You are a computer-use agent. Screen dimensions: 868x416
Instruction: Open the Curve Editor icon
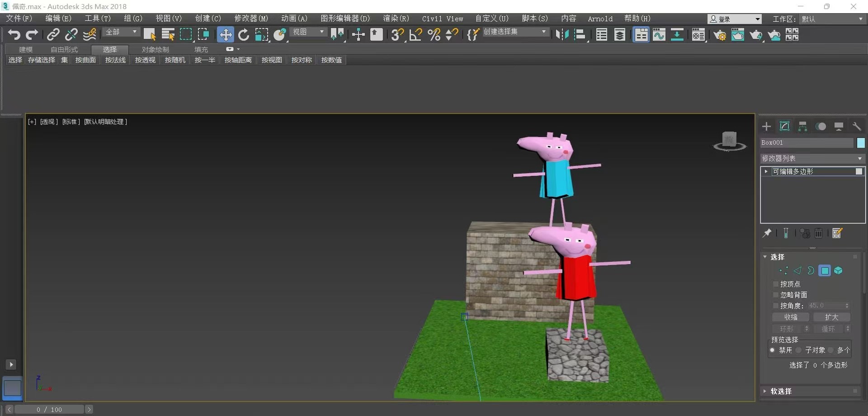click(x=659, y=35)
